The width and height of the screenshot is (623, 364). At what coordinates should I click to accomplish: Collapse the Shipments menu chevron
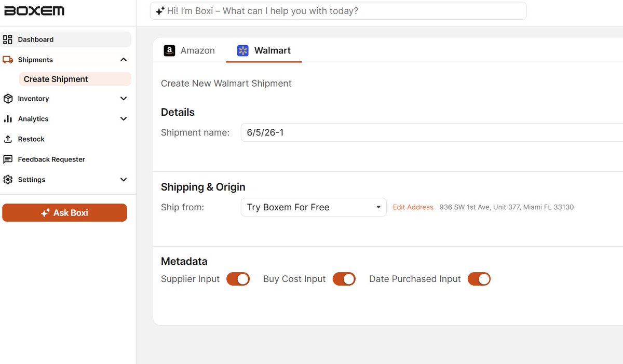point(124,60)
